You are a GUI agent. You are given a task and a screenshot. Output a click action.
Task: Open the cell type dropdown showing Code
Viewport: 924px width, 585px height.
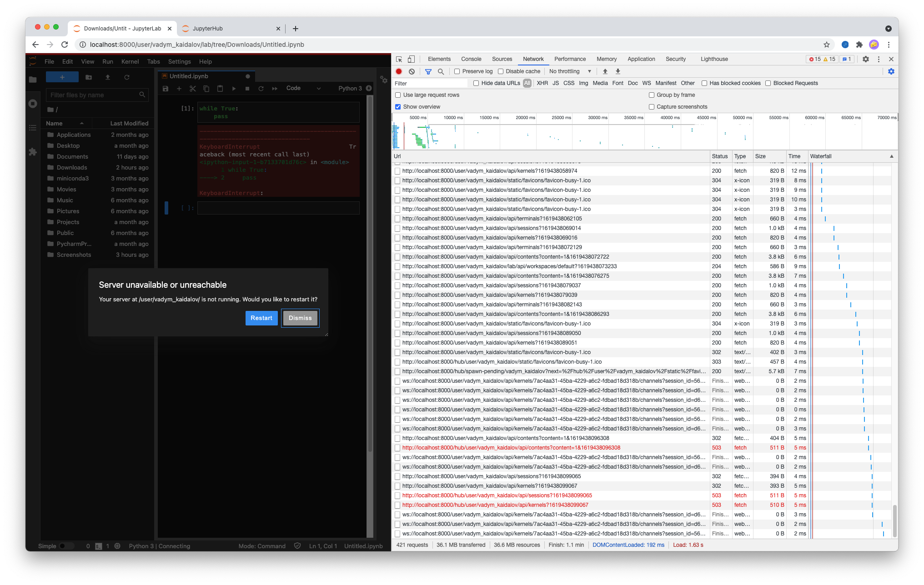[303, 88]
